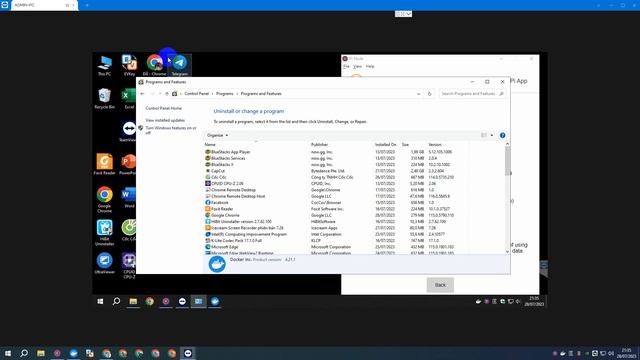640x360 pixels.
Task: Open Turn Windows features on or off
Action: (171, 130)
